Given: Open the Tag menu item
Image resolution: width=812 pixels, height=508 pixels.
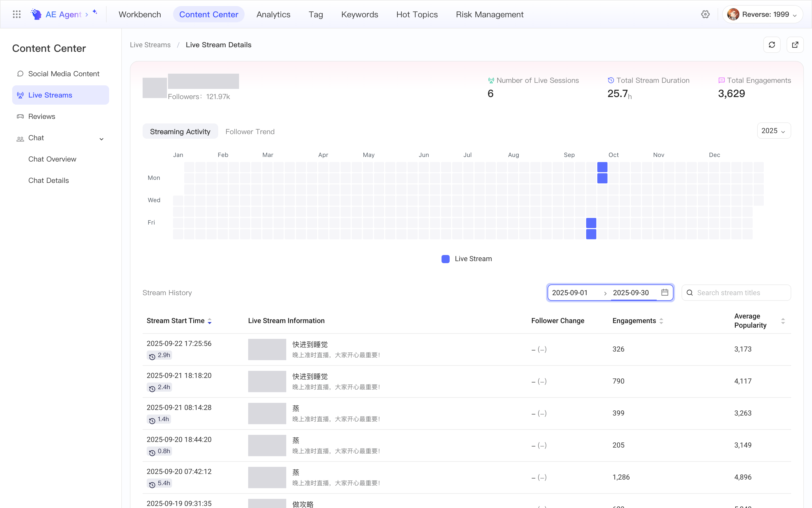Looking at the screenshot, I should 316,14.
